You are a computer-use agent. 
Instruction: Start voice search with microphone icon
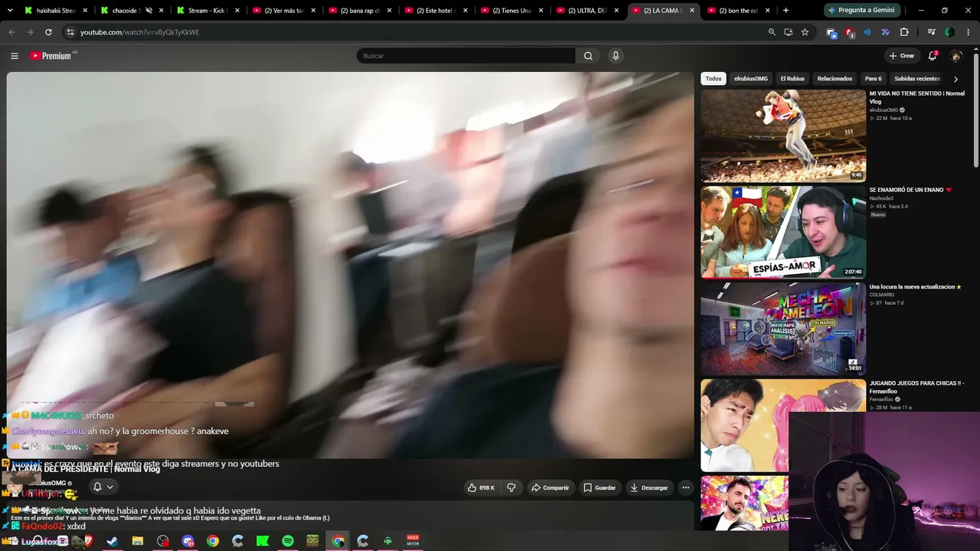click(x=616, y=56)
